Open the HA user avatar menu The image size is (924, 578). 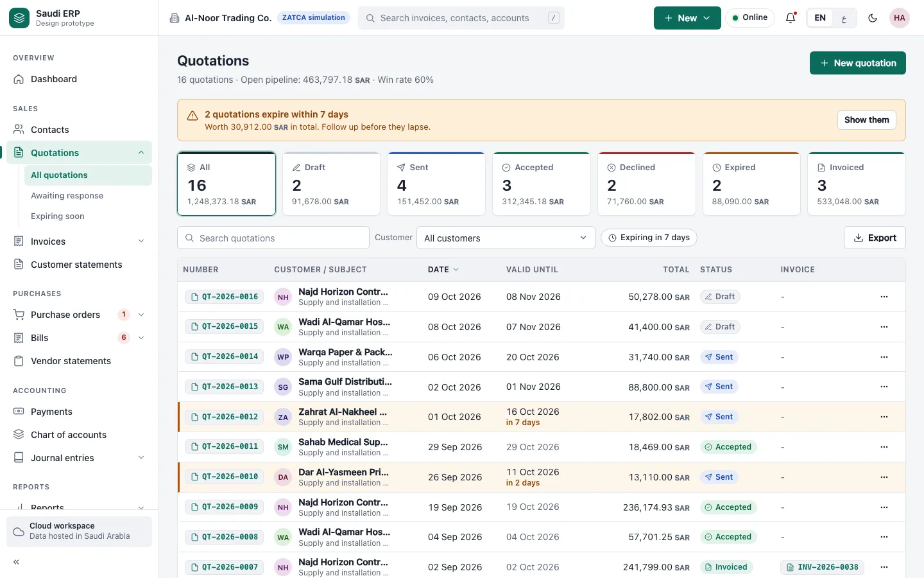click(900, 18)
